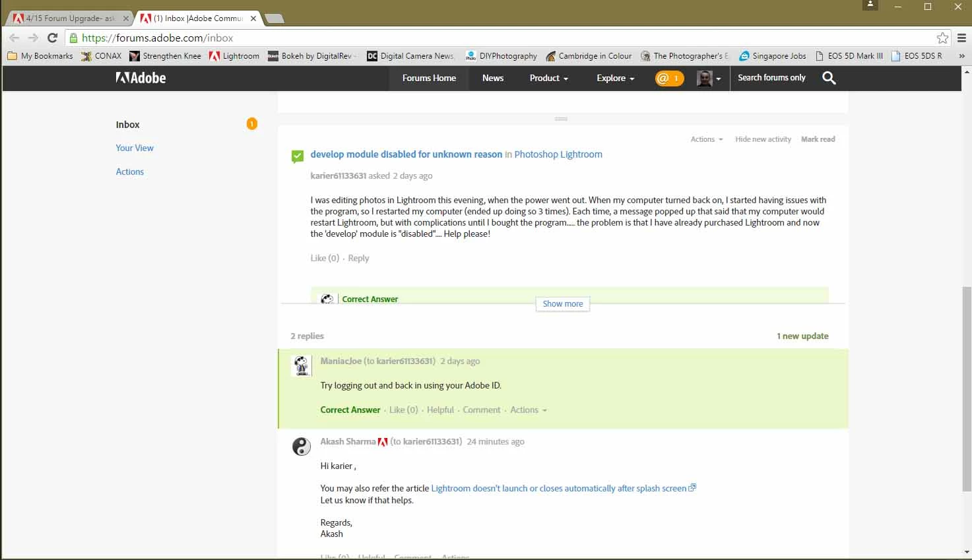
Task: Click Mark read link
Action: (818, 139)
